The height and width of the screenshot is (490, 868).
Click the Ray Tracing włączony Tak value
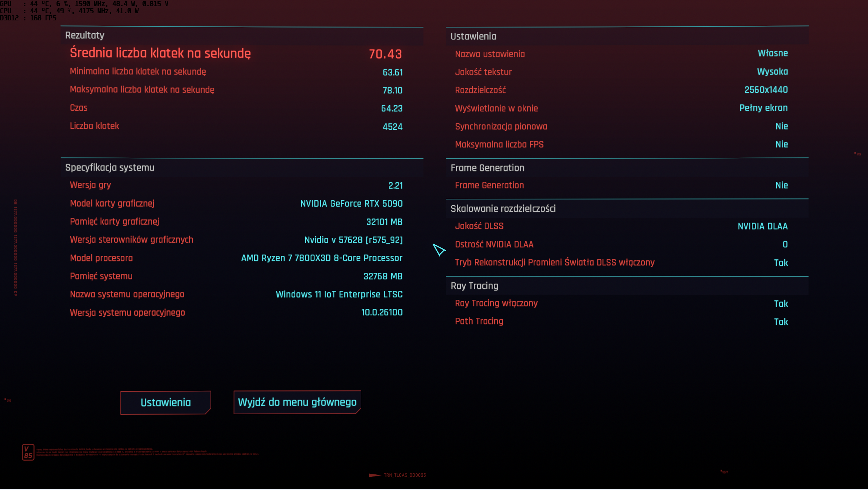point(781,304)
